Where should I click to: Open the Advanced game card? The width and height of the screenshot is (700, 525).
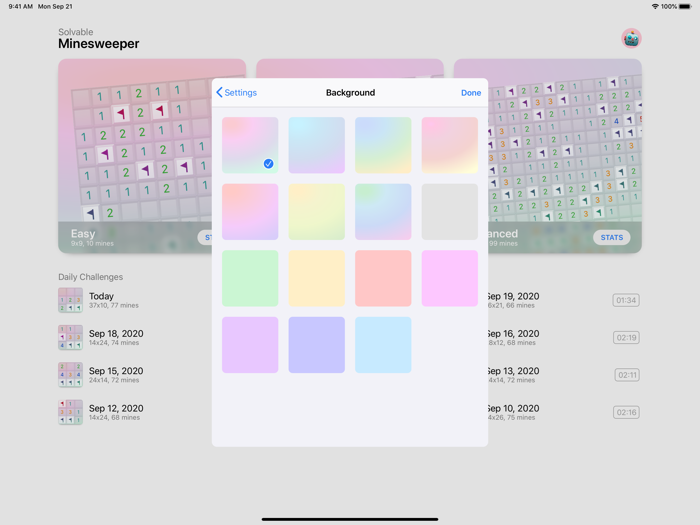pos(565,156)
